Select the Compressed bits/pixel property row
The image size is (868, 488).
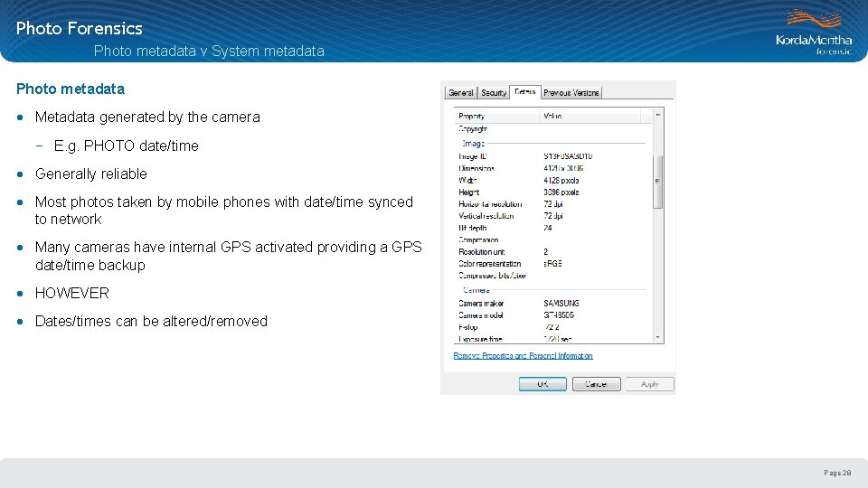point(553,276)
